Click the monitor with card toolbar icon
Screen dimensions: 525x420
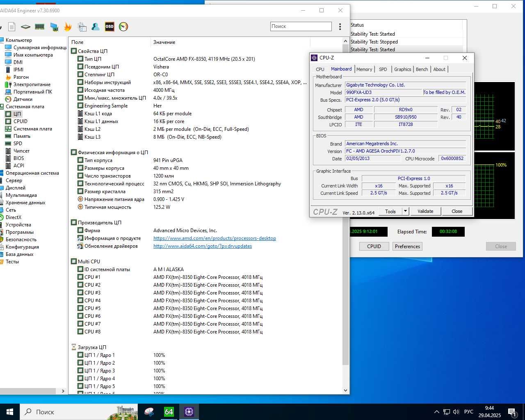[54, 27]
